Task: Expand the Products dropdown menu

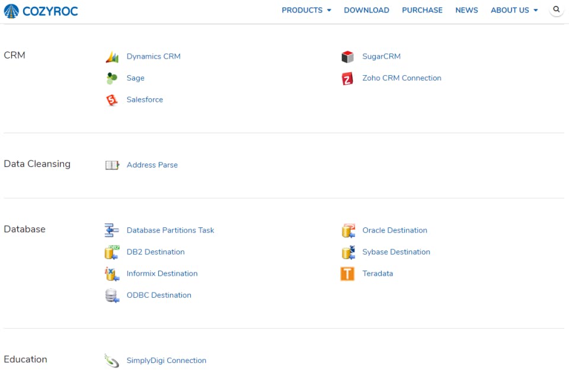Action: coord(306,10)
